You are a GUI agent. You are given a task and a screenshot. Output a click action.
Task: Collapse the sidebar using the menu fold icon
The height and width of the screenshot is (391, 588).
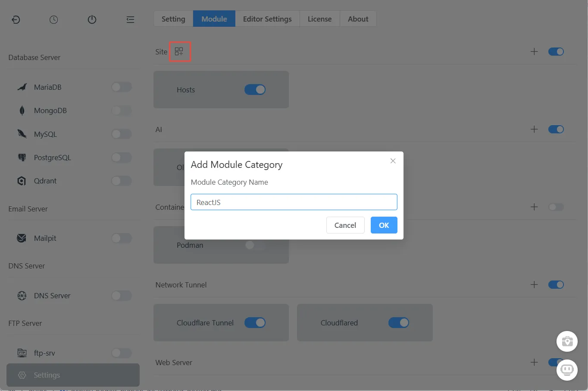[x=130, y=19]
